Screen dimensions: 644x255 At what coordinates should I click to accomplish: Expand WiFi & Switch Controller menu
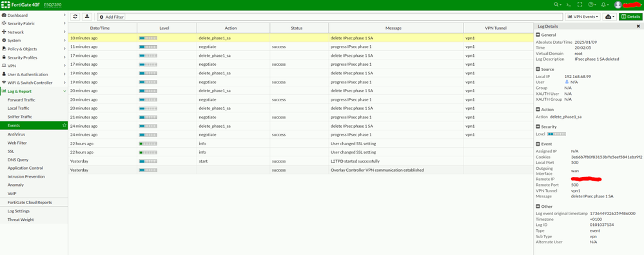(34, 83)
